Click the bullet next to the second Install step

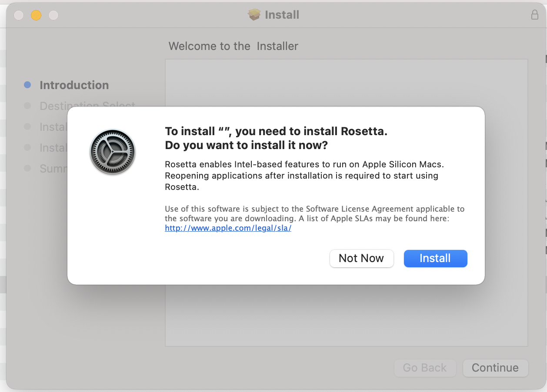pyautogui.click(x=27, y=148)
